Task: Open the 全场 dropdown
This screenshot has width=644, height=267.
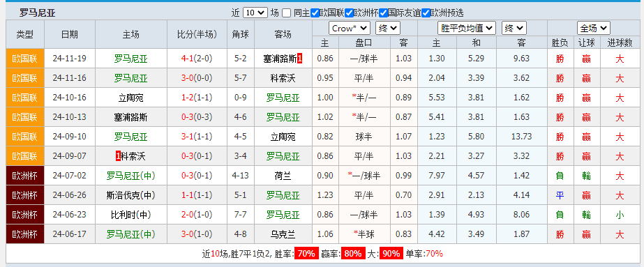Action: [x=594, y=29]
